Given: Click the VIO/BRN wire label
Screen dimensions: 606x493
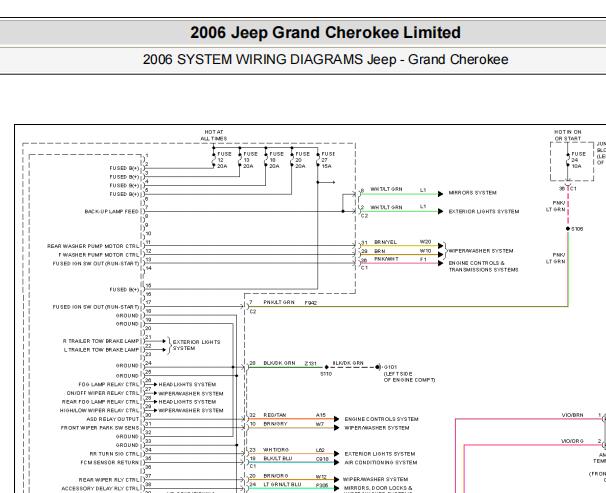Looking at the screenshot, I should (x=572, y=415).
